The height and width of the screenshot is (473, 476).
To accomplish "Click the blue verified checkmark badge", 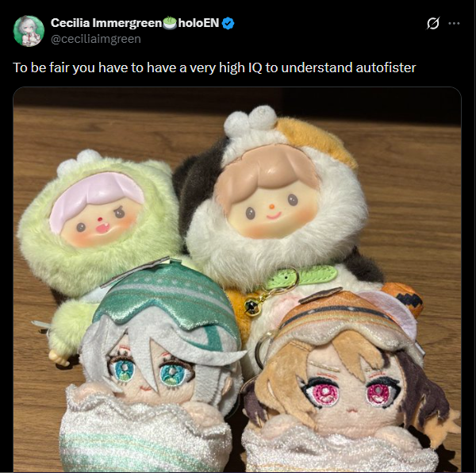I will (228, 23).
